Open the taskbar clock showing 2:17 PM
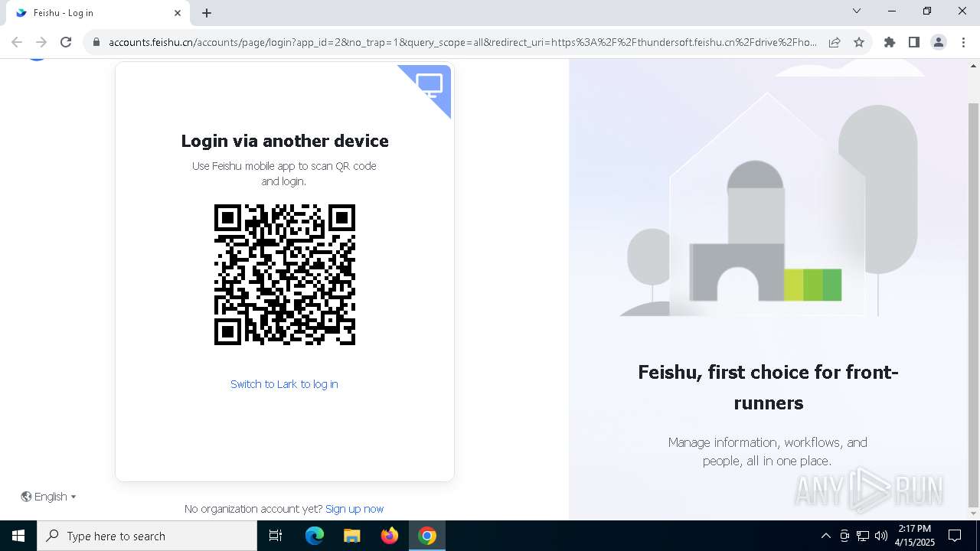 tap(915, 536)
